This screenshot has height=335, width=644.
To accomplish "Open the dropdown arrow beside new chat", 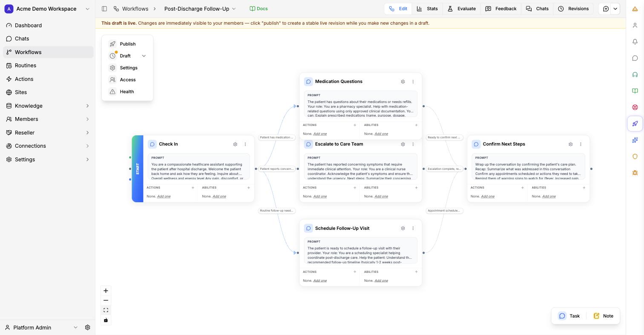I will coord(615,9).
